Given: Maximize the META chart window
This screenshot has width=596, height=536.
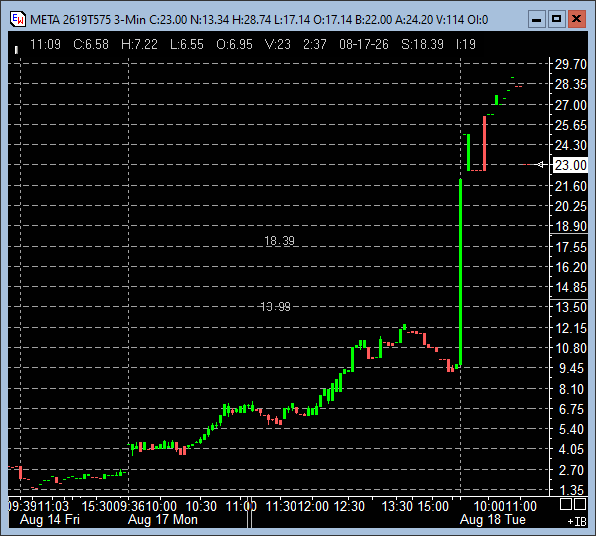Looking at the screenshot, I should tap(556, 19).
